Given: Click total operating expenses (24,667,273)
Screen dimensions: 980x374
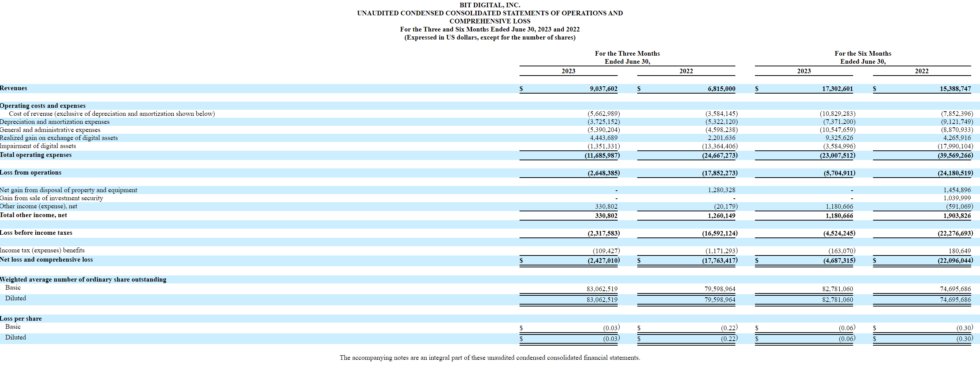Looking at the screenshot, I should tap(720, 155).
